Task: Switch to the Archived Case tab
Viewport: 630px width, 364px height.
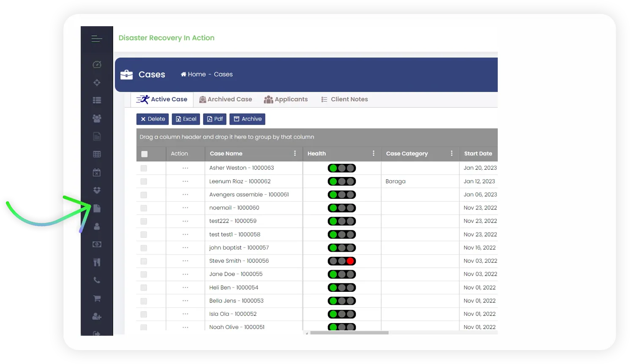Action: pos(226,99)
